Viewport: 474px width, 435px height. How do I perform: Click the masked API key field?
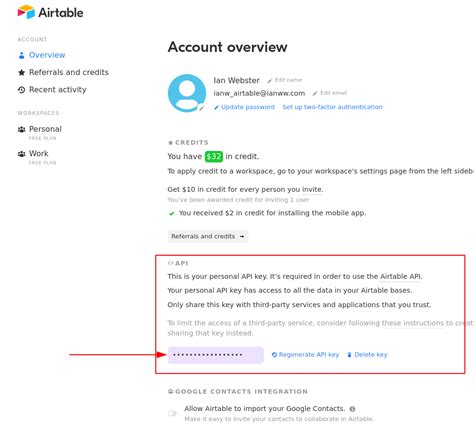pyautogui.click(x=216, y=355)
